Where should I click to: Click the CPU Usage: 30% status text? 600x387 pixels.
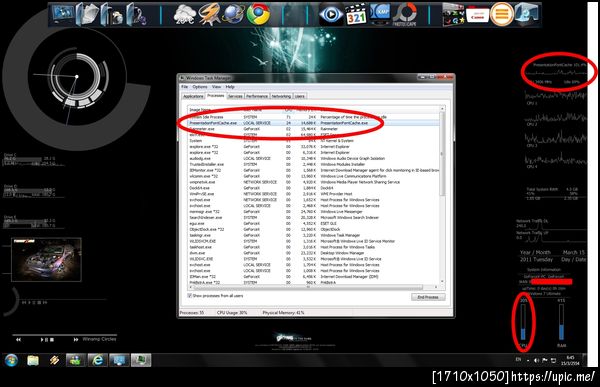[x=232, y=313]
